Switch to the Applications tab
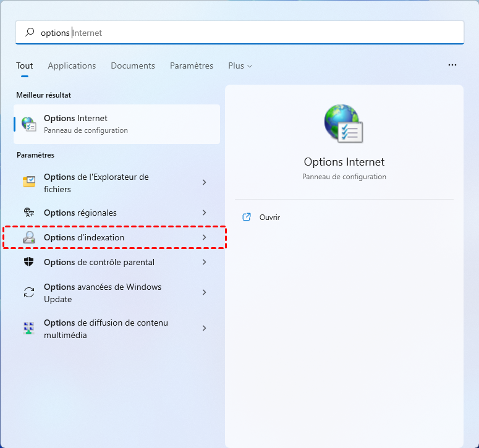 72,66
